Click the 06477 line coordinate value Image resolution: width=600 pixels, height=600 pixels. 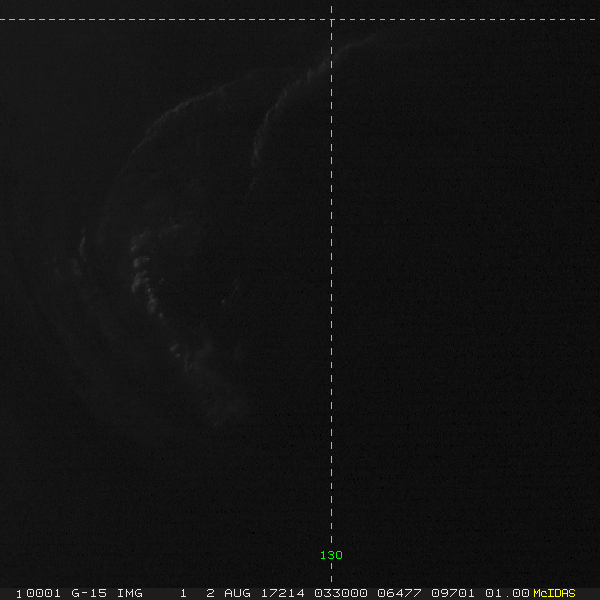[x=396, y=593]
